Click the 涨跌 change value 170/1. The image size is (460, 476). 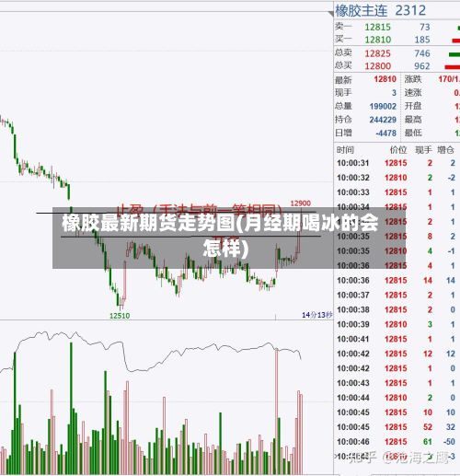(449, 79)
